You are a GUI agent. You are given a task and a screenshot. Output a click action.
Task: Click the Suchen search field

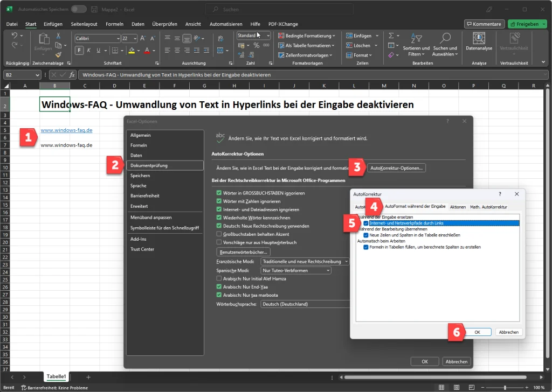pyautogui.click(x=279, y=10)
